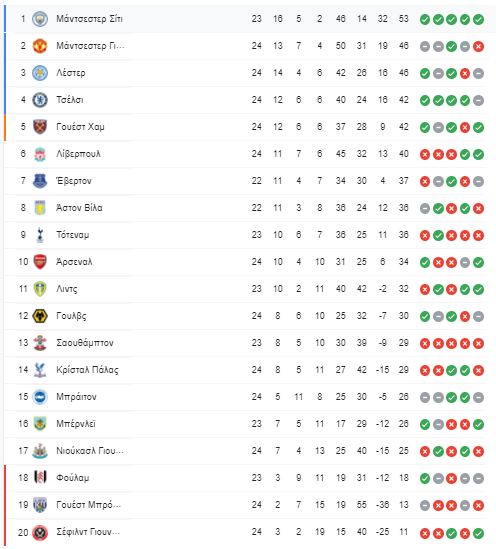The height and width of the screenshot is (549, 496).
Task: Open the Λέστερ team link
Action: point(71,73)
